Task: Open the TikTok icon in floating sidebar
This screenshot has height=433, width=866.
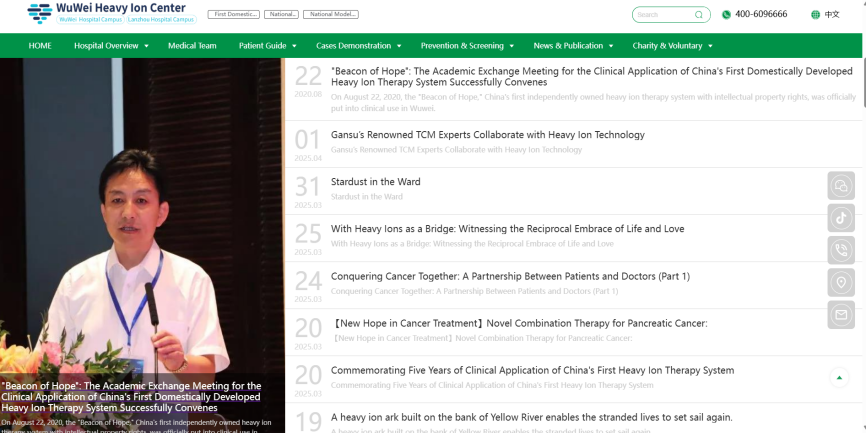Action: point(841,218)
